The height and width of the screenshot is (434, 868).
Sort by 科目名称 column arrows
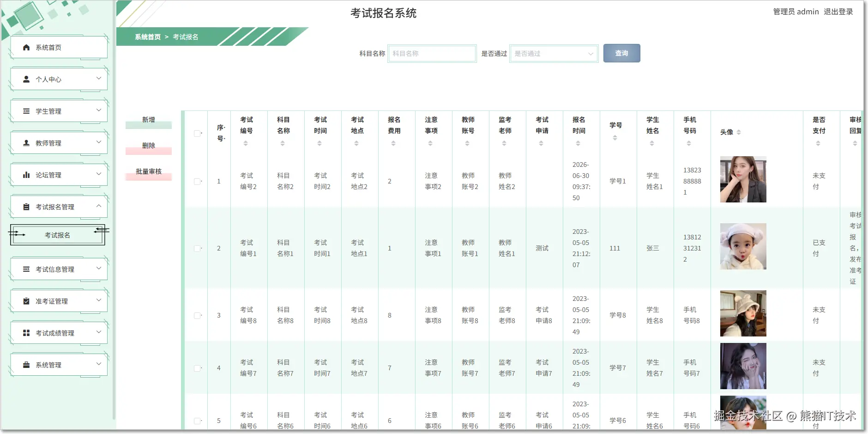point(283,143)
